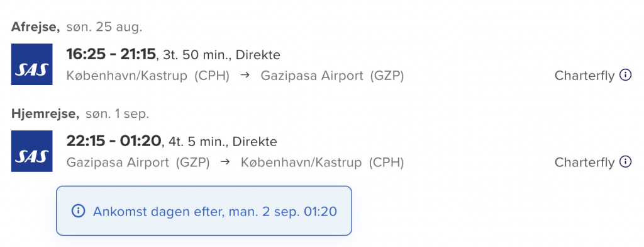Select the Charterfly label on the return flight
This screenshot has width=644, height=247.
584,163
